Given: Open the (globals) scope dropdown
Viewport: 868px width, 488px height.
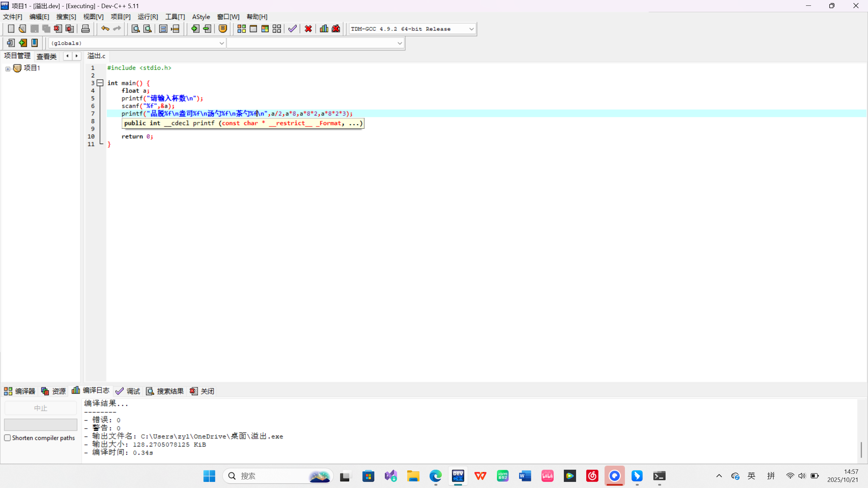Looking at the screenshot, I should (221, 43).
